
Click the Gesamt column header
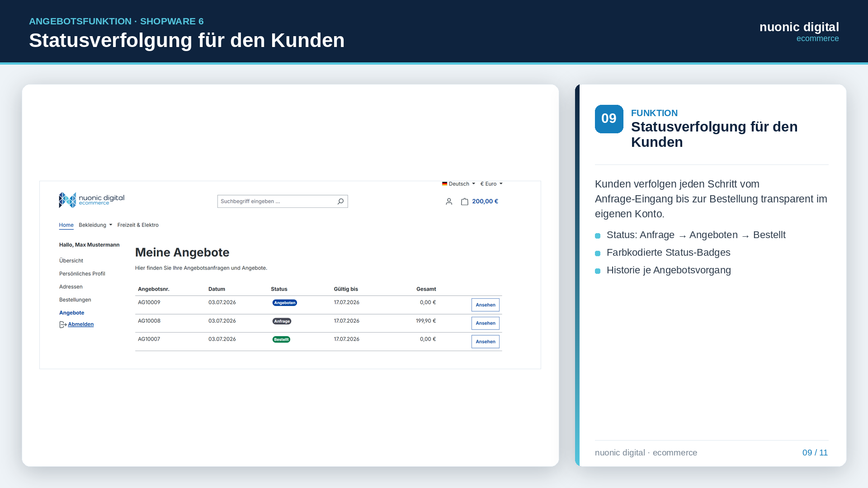(x=426, y=289)
